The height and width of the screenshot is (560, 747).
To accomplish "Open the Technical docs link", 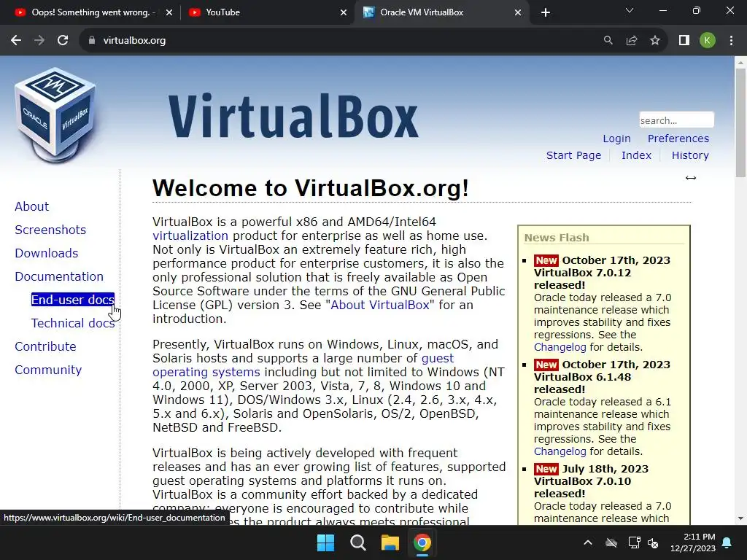I will point(73,323).
